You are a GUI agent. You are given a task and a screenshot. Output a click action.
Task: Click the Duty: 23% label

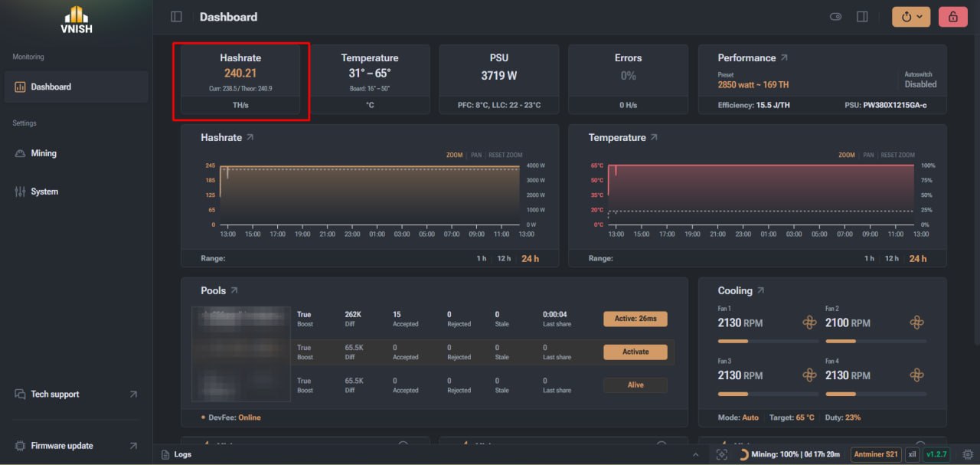(x=843, y=418)
